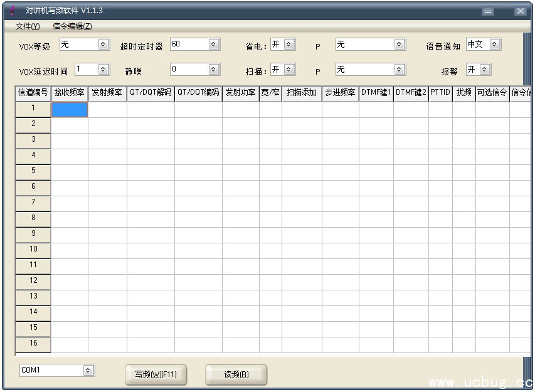This screenshot has width=535, height=392.
Task: Open the 文件 menu
Action: pos(27,26)
